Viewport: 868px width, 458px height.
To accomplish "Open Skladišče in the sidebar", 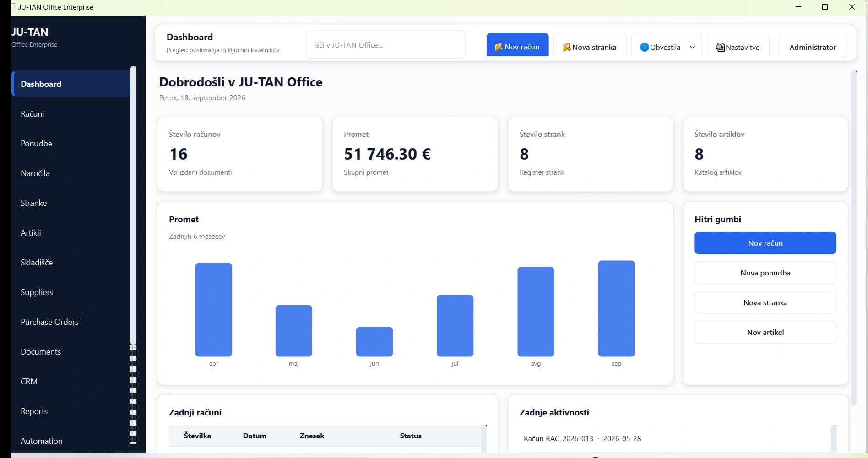I will tap(71, 262).
